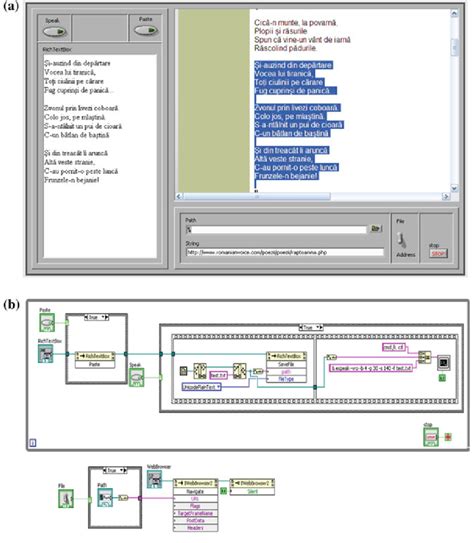Select the RichTextBox terminal icon in the diagram
This screenshot has height=543, width=474.
pos(45,354)
